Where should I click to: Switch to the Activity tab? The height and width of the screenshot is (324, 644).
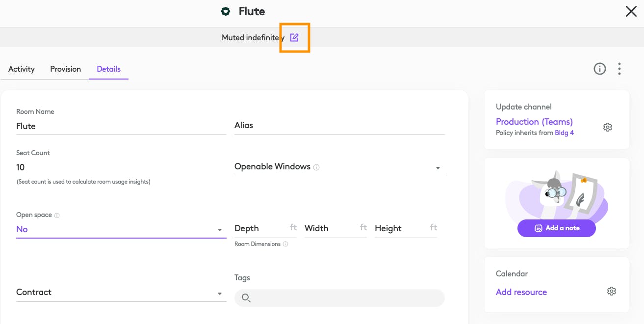point(22,69)
